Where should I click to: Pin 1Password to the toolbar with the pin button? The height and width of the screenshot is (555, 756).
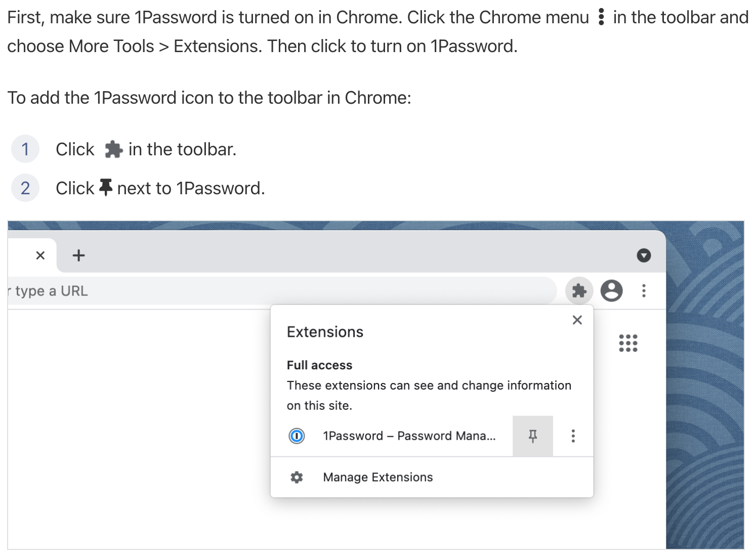point(532,436)
